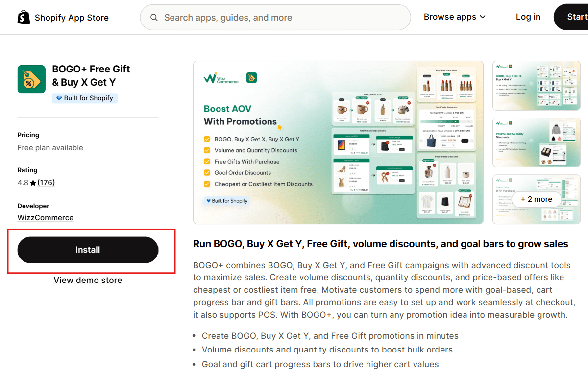This screenshot has width=588, height=376.
Task: Click the BOGO+ app tag icon
Action: [x=31, y=79]
